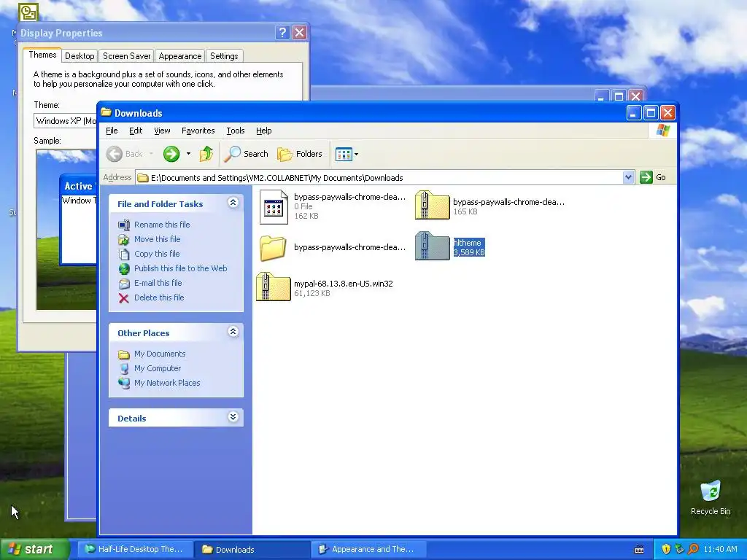Select the bypass-paywalls folder icon
This screenshot has width=747, height=560.
273,248
